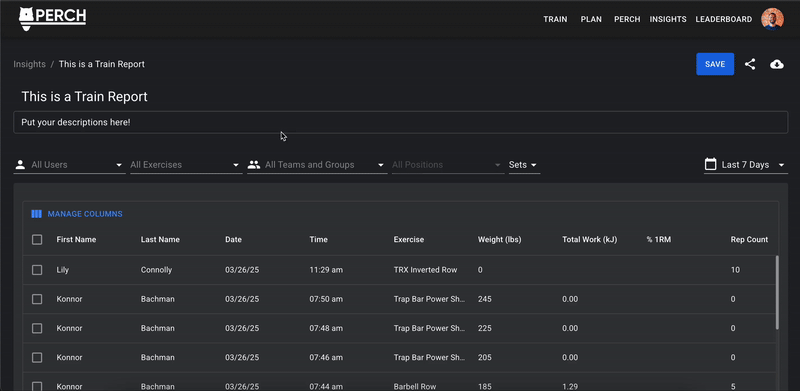This screenshot has height=391, width=800.
Task: Sort by the Time column header
Action: point(318,239)
